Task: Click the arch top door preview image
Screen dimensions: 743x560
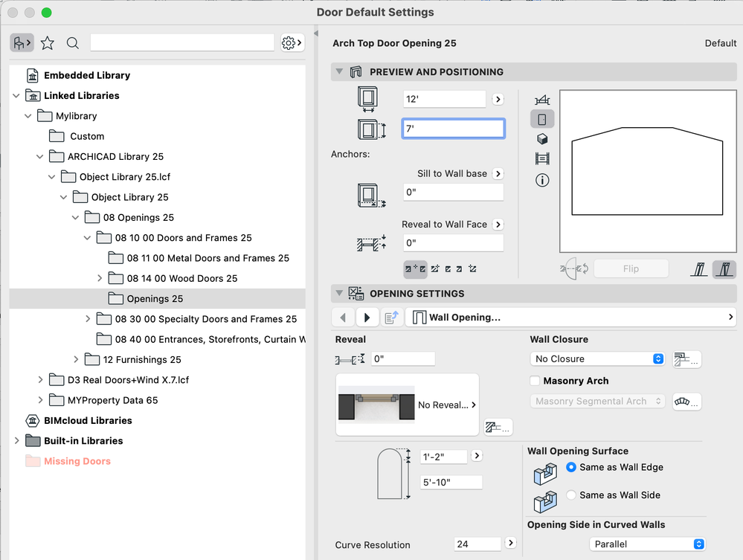Action: pos(648,171)
